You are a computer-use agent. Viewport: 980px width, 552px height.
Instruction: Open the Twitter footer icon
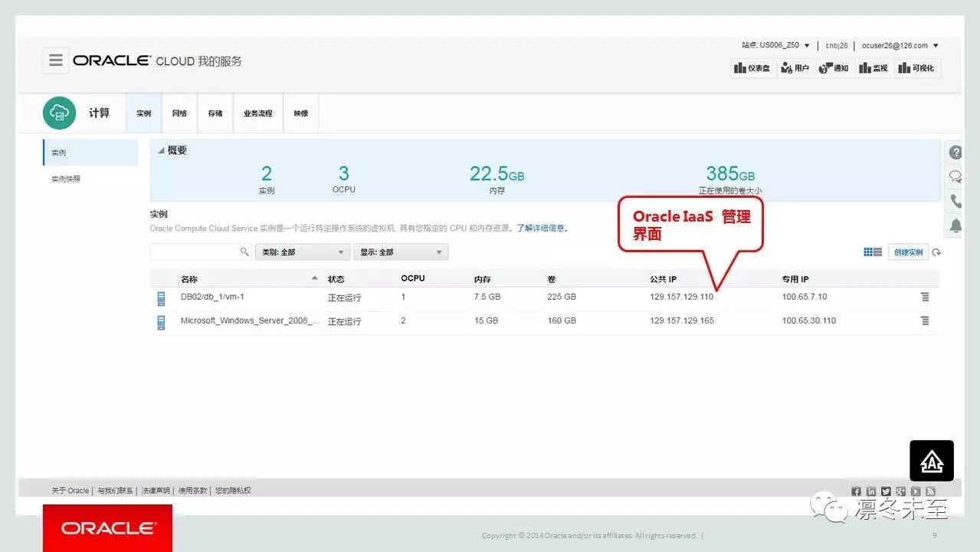click(886, 491)
